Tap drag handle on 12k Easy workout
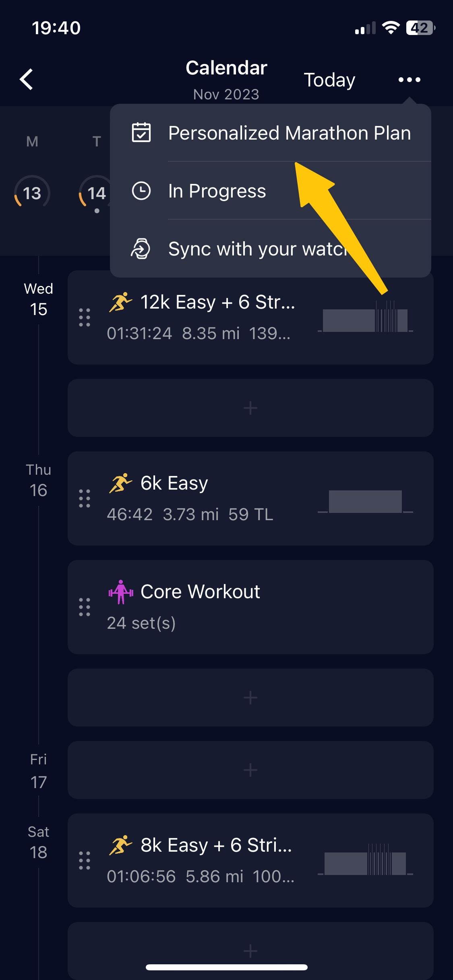The width and height of the screenshot is (453, 980). [85, 317]
